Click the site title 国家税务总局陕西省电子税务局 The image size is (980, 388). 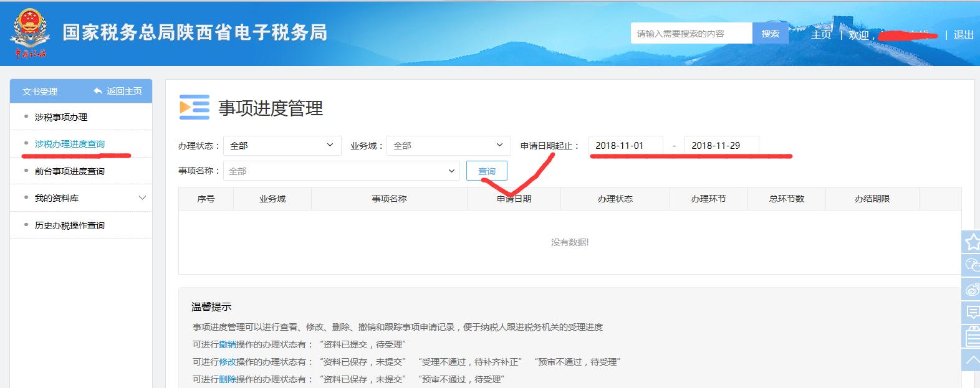click(195, 32)
